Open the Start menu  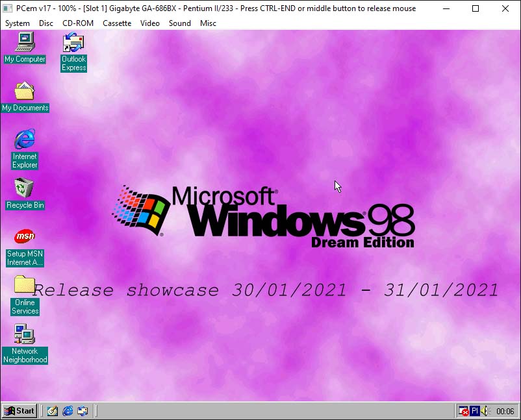(x=19, y=411)
